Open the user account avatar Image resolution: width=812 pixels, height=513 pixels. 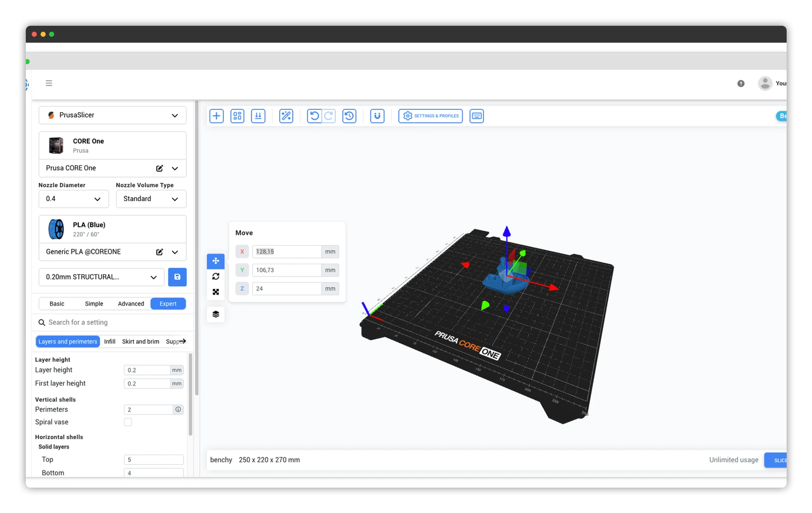pyautogui.click(x=765, y=83)
